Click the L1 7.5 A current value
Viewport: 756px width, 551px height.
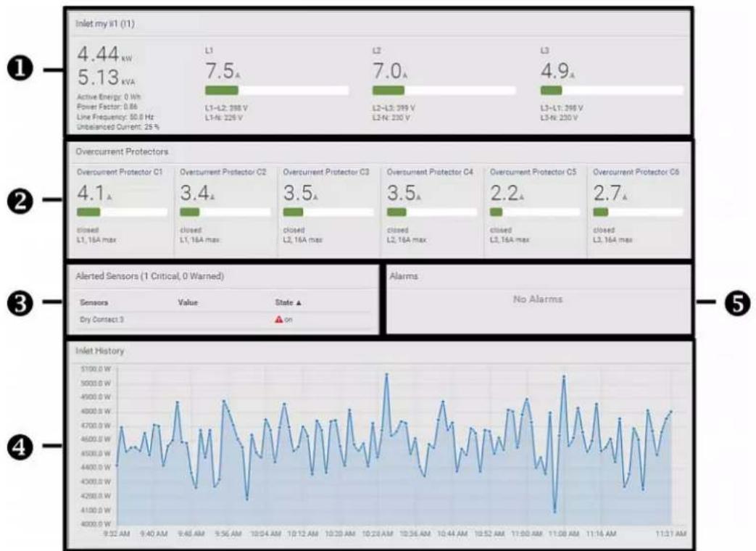pyautogui.click(x=223, y=71)
